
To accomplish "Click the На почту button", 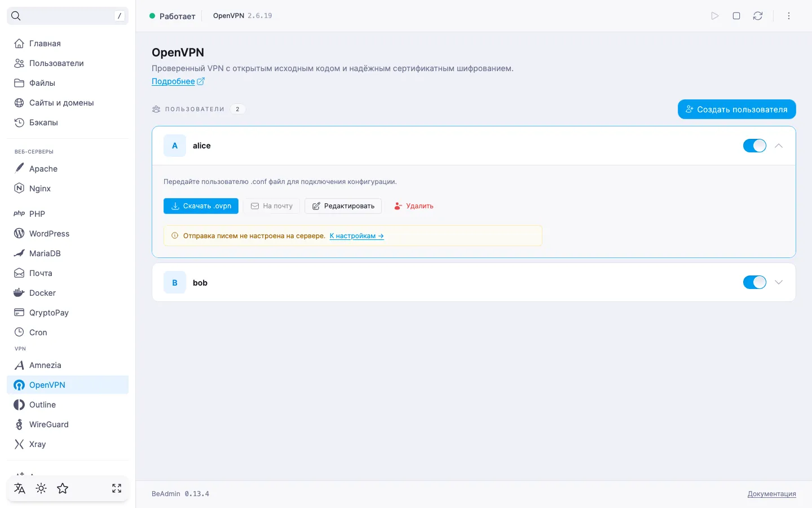I will (271, 206).
